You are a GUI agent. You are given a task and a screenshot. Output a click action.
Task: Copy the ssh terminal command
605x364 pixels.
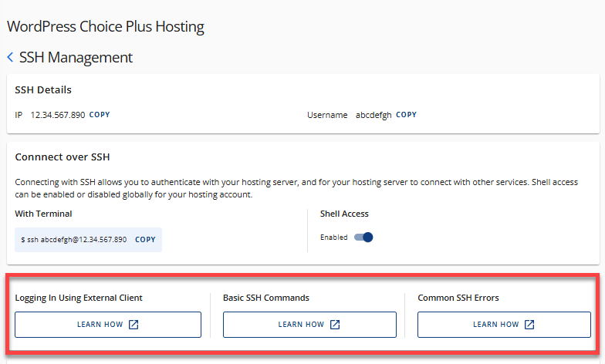(x=145, y=240)
